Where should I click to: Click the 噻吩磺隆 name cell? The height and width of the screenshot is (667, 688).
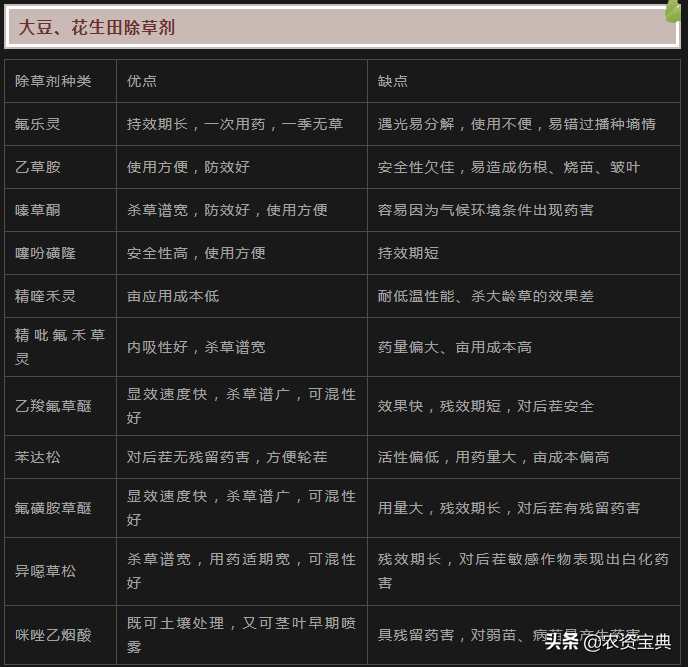[x=45, y=253]
